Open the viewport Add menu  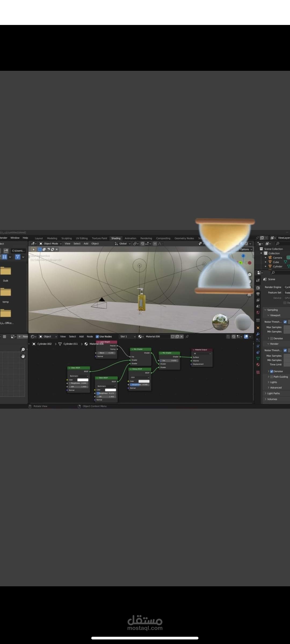point(86,244)
